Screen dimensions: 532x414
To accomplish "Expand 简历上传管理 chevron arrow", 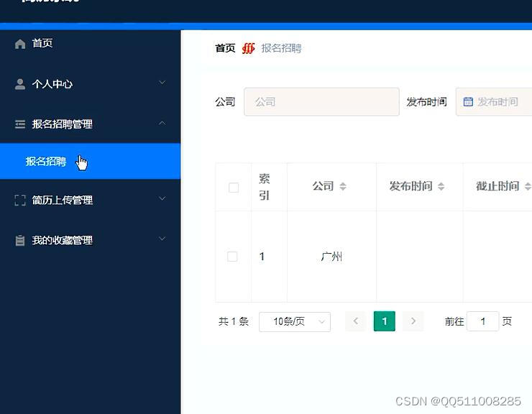I will 162,198.
